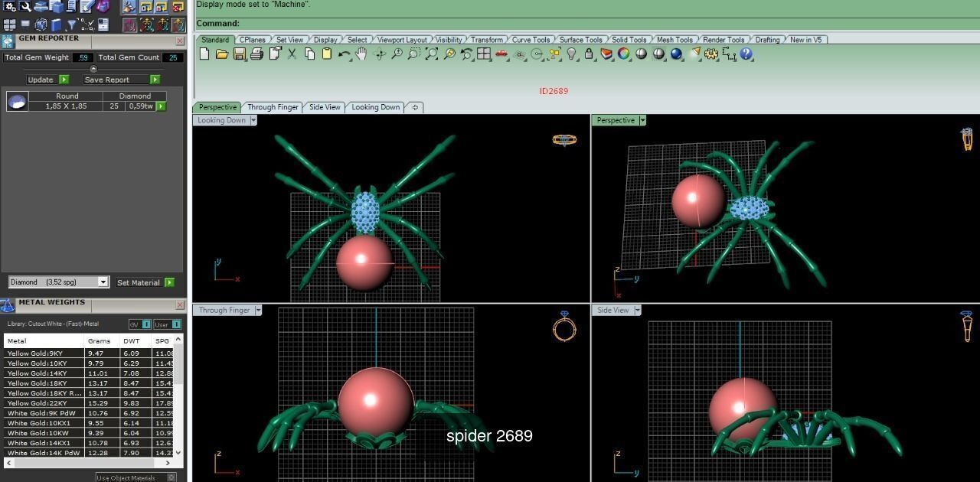Switch to the Side View viewport tab
The width and height of the screenshot is (980, 482).
point(325,107)
